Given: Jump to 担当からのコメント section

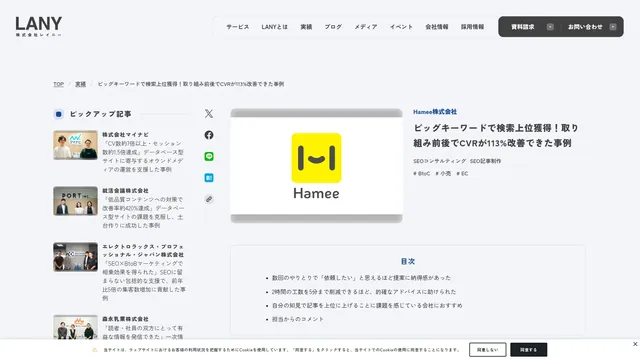Looking at the screenshot, I should point(298,319).
